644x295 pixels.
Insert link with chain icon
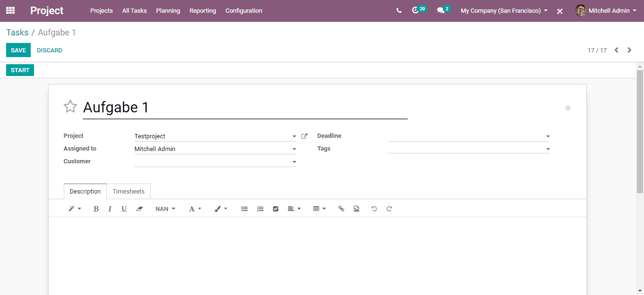[341, 209]
